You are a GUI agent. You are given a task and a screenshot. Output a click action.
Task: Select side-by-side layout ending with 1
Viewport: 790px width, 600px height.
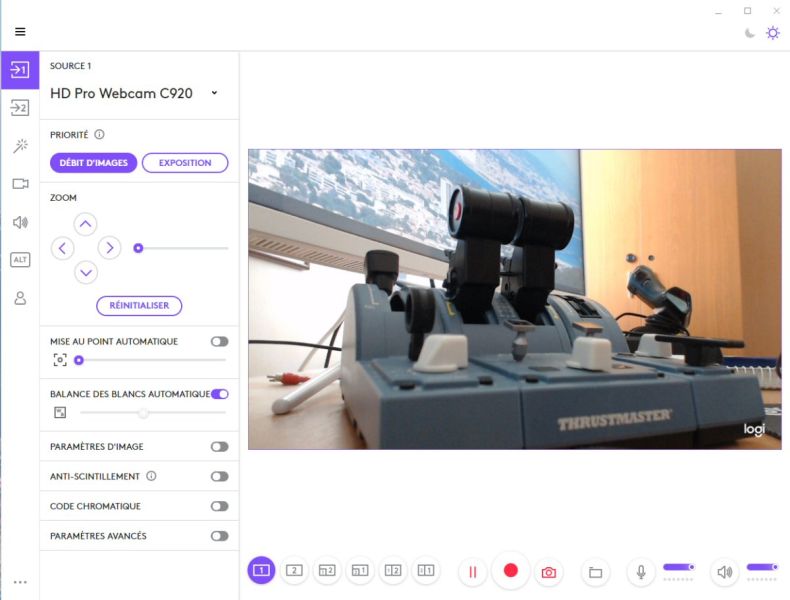pos(426,570)
